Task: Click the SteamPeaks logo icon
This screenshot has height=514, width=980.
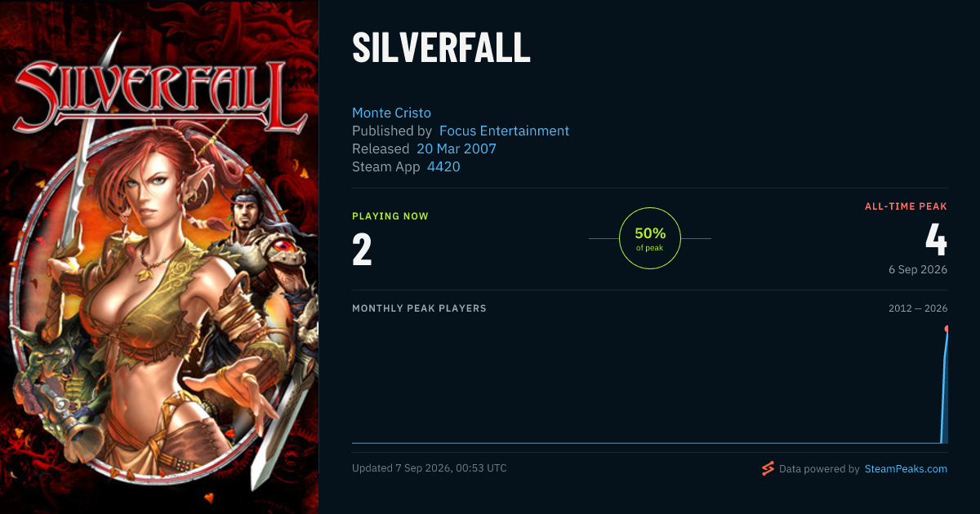Action: 768,468
